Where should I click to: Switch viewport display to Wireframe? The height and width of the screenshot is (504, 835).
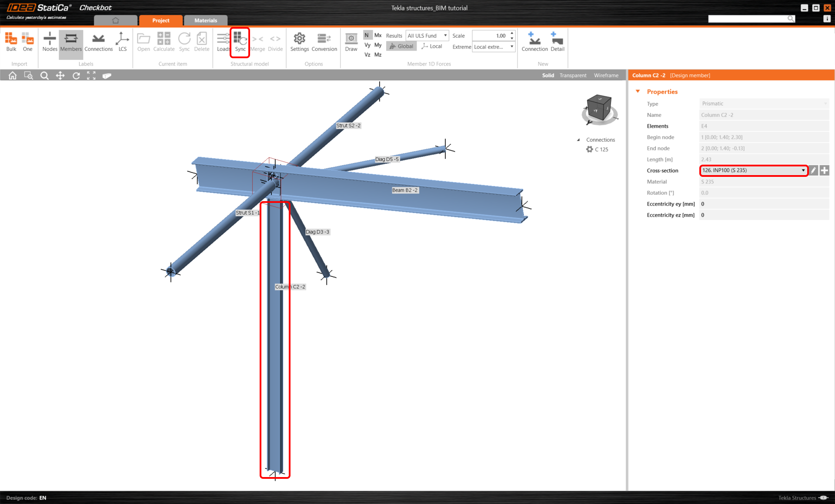click(x=606, y=75)
